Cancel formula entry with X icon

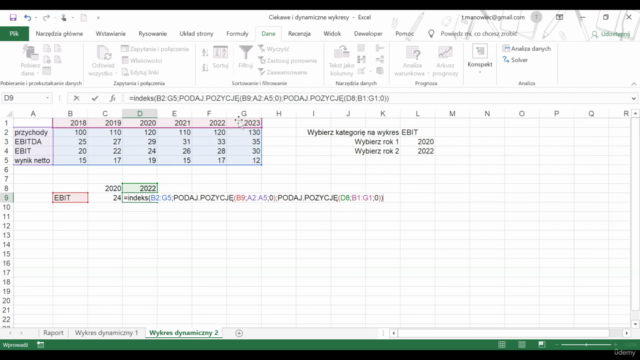click(x=76, y=98)
